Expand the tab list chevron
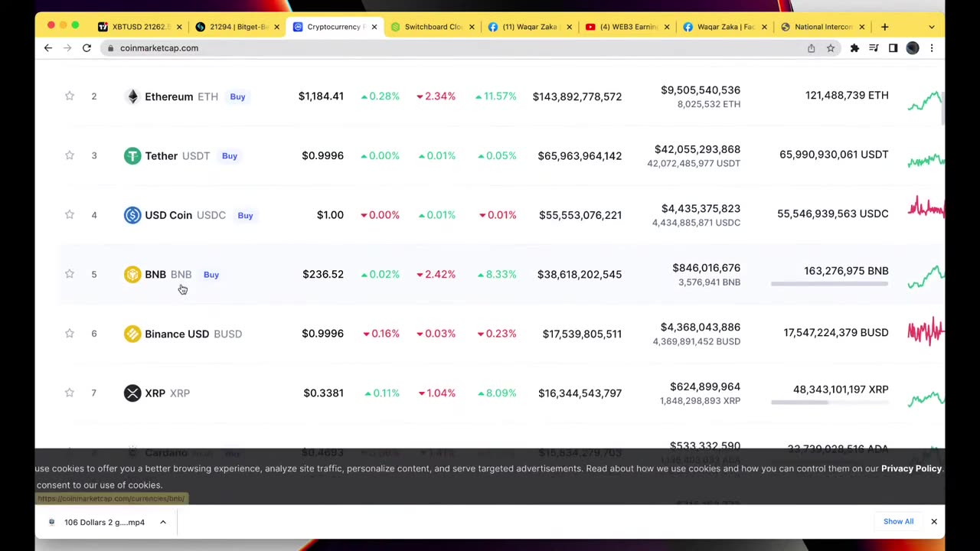This screenshot has height=551, width=980. tap(931, 27)
